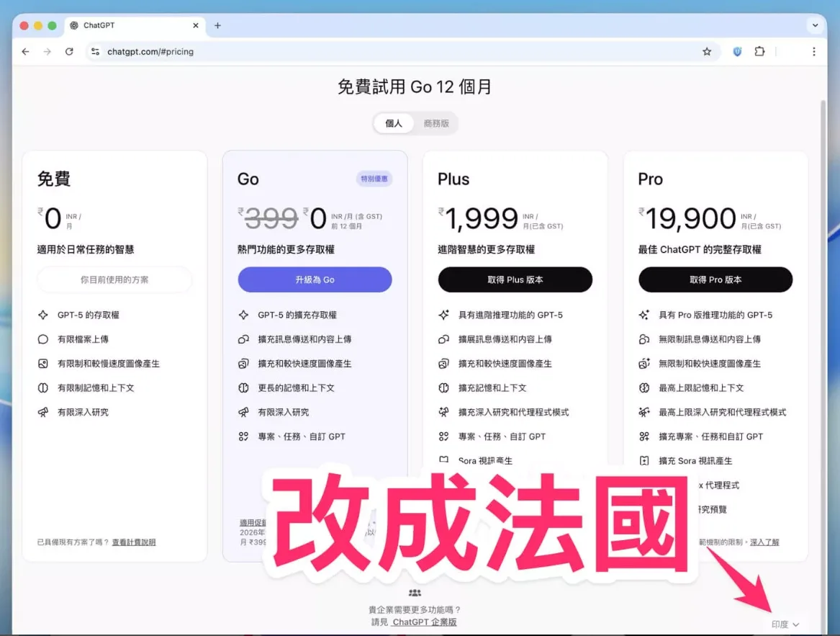840x636 pixels.
Task: Open the Chrome three-dot menu
Action: pos(814,52)
